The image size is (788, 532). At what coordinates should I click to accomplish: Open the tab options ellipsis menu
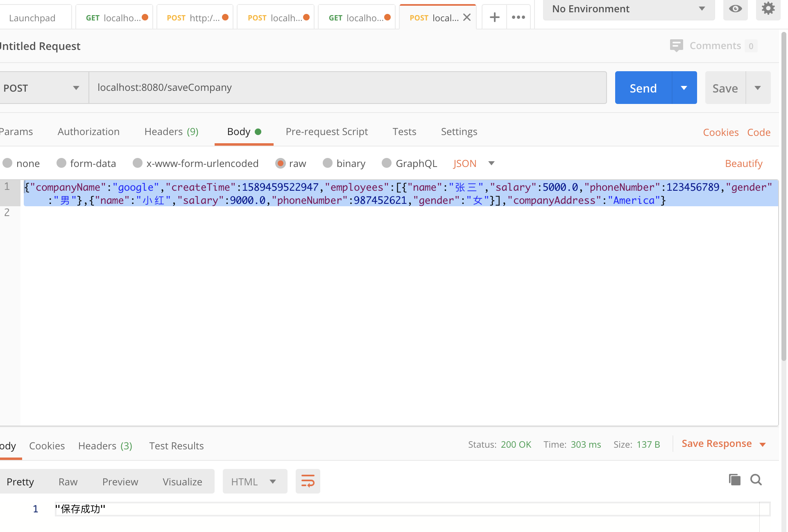click(x=518, y=17)
